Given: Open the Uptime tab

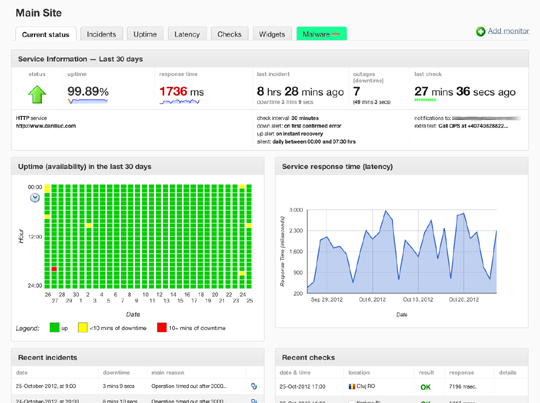Looking at the screenshot, I should pos(145,34).
